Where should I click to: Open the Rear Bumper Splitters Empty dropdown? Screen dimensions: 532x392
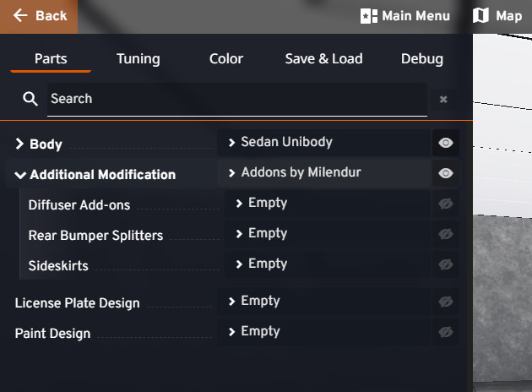click(327, 234)
